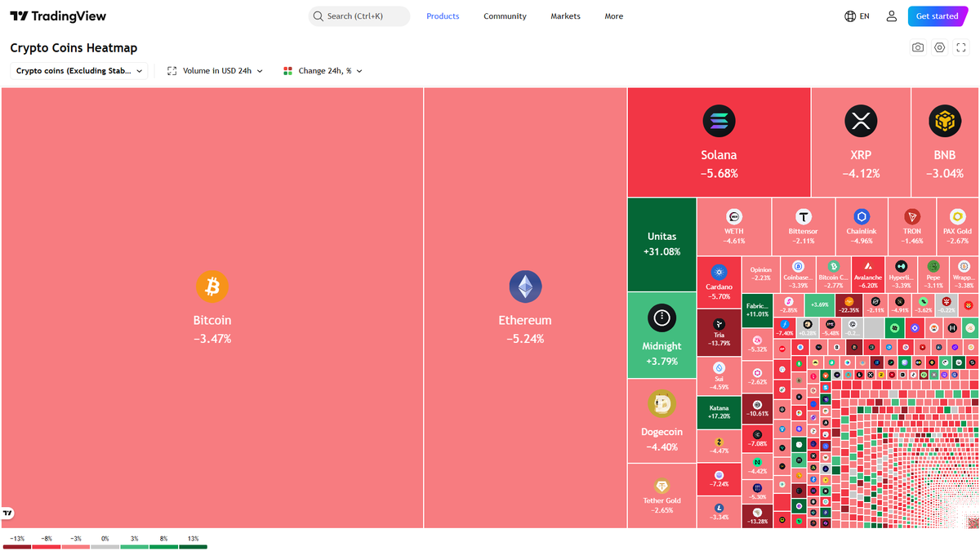Select the PAX Gold tile icon

pyautogui.click(x=958, y=216)
